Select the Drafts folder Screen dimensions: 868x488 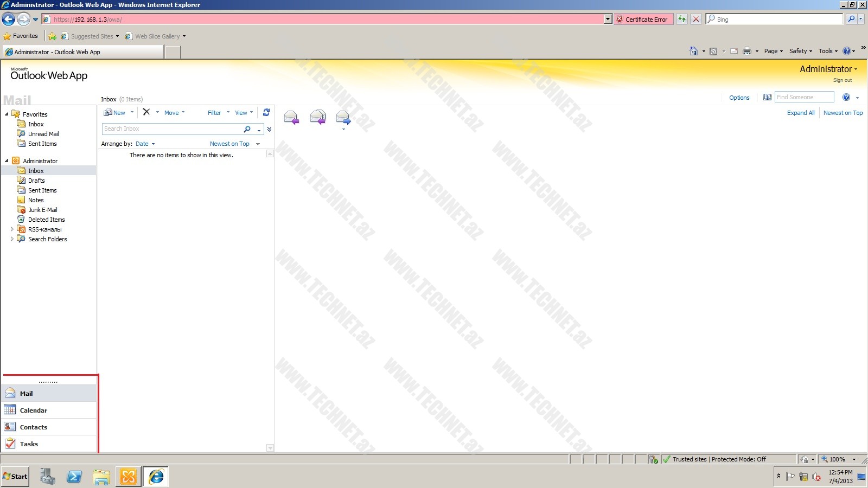[x=36, y=181]
